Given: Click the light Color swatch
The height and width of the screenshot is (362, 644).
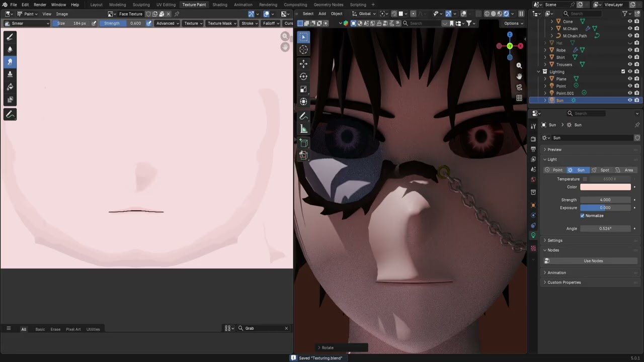Looking at the screenshot, I should [x=605, y=187].
